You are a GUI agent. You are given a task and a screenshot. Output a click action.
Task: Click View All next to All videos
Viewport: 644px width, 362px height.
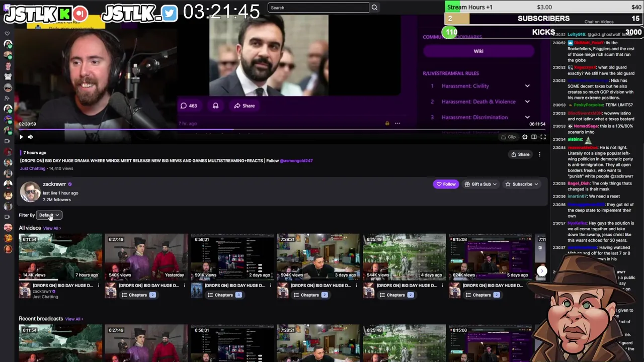click(51, 228)
